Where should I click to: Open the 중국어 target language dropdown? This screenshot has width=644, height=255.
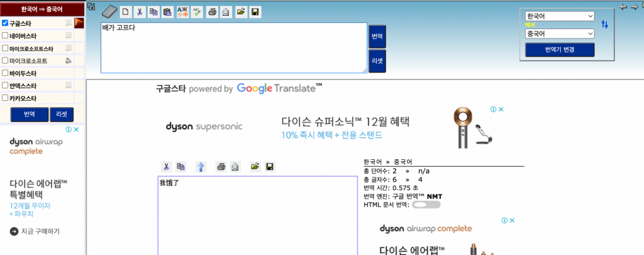[560, 34]
